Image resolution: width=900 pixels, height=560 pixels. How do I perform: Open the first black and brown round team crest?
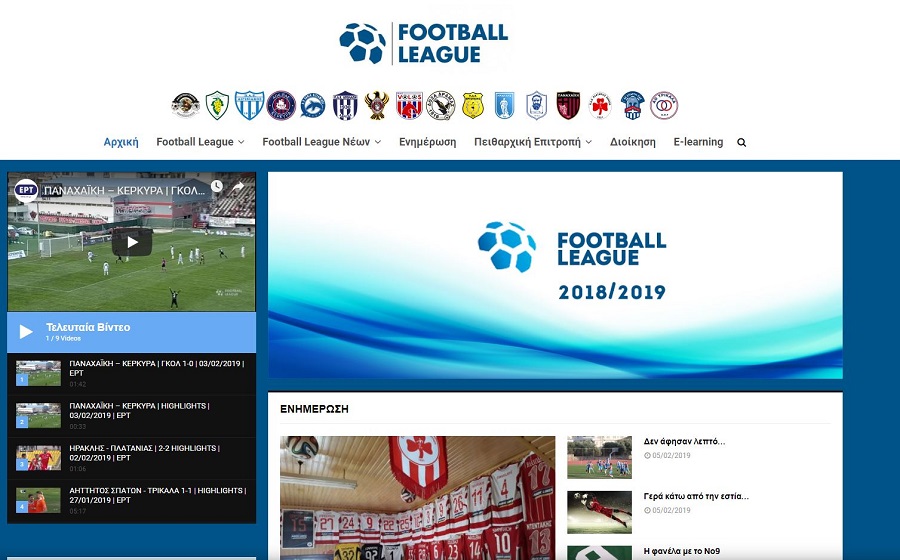[185, 106]
